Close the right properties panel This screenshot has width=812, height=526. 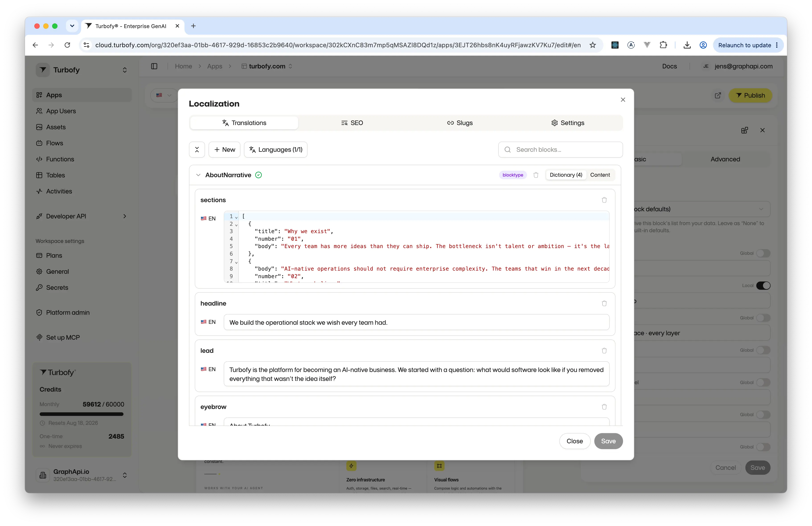click(763, 130)
